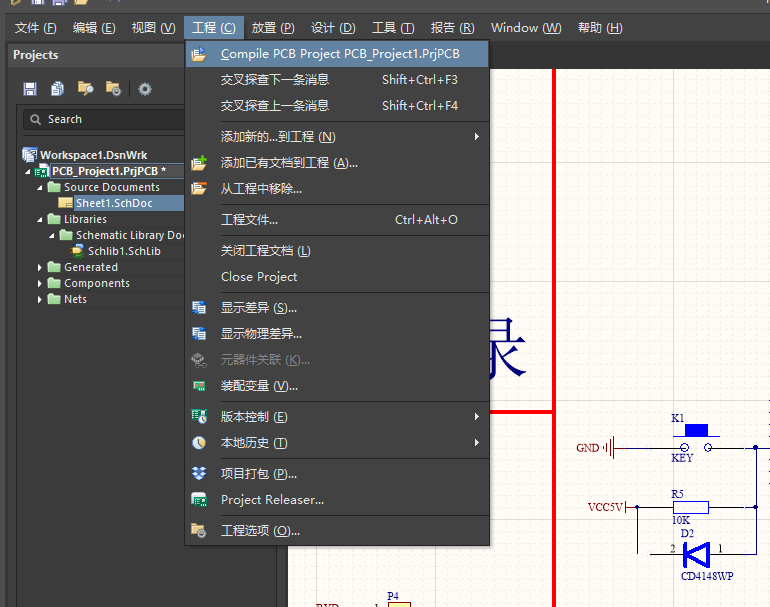Click the folder with gear icon in Projects toolbar
This screenshot has height=607, width=770.
[x=113, y=89]
